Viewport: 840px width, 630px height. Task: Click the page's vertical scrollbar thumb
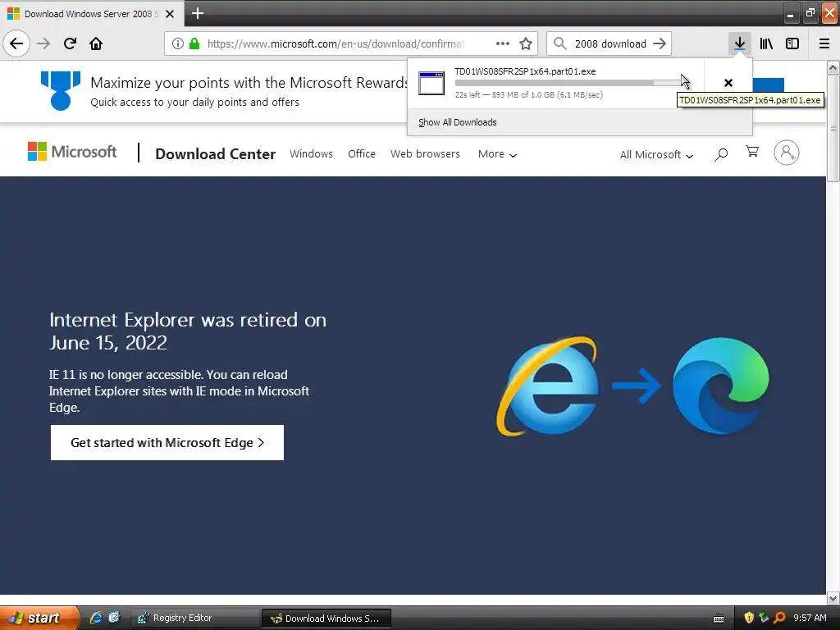click(833, 129)
